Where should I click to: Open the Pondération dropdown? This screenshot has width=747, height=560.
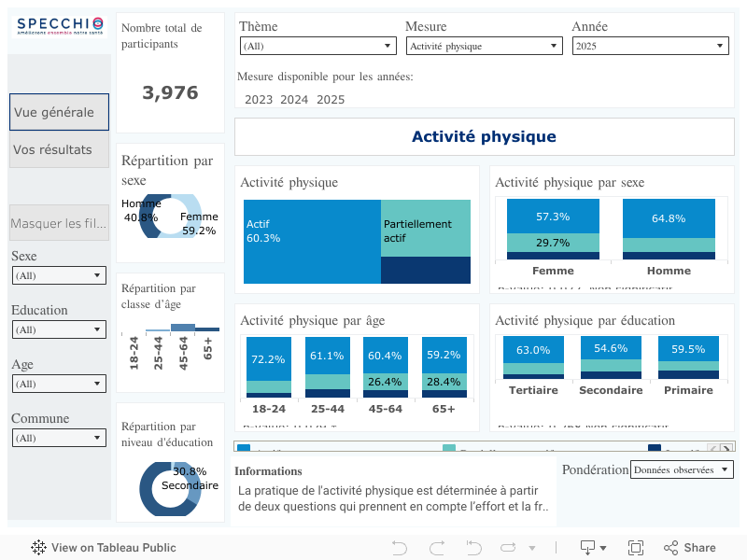682,470
